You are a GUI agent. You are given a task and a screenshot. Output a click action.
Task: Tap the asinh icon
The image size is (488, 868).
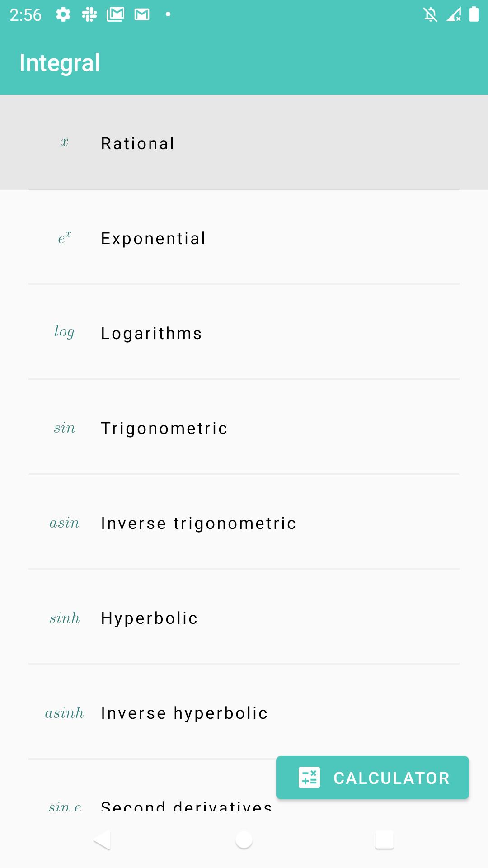64,713
